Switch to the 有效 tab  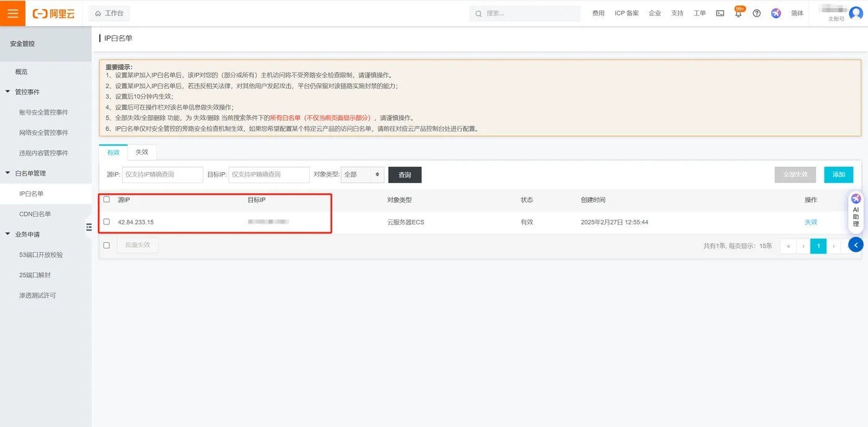113,152
